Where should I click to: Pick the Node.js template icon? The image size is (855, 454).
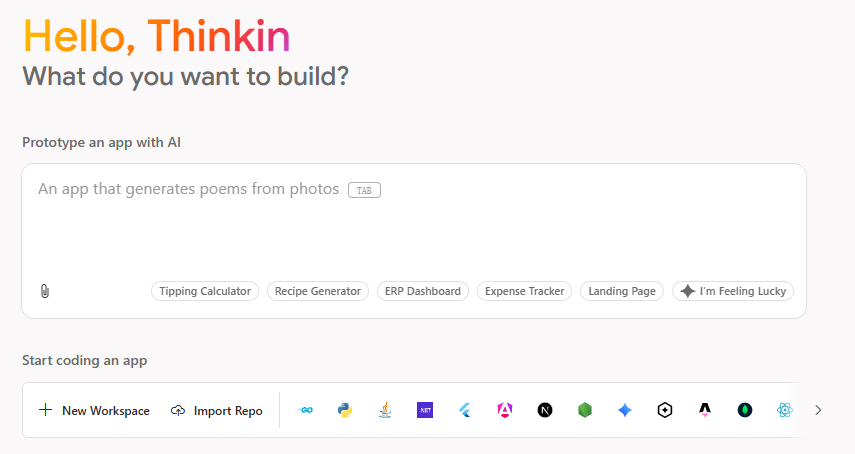click(x=585, y=410)
